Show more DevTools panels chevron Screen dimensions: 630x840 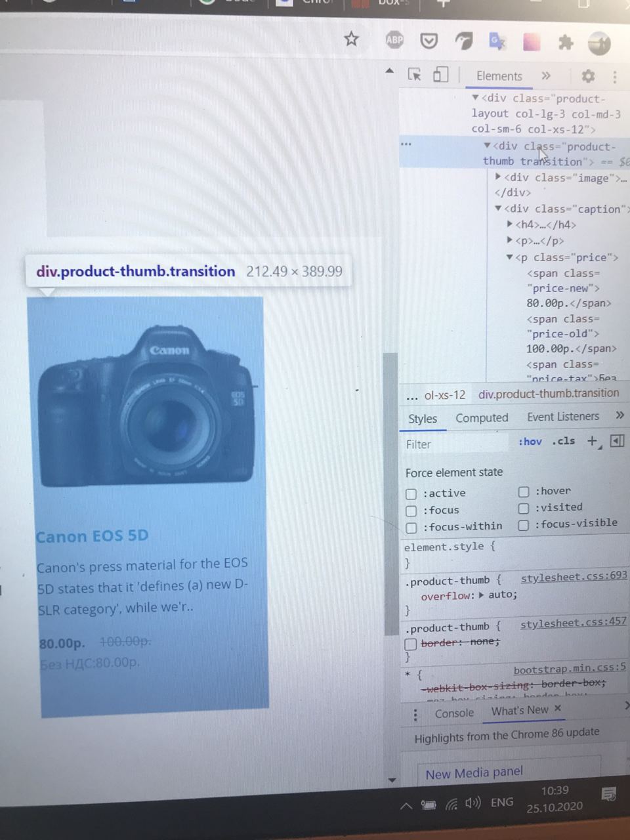545,76
